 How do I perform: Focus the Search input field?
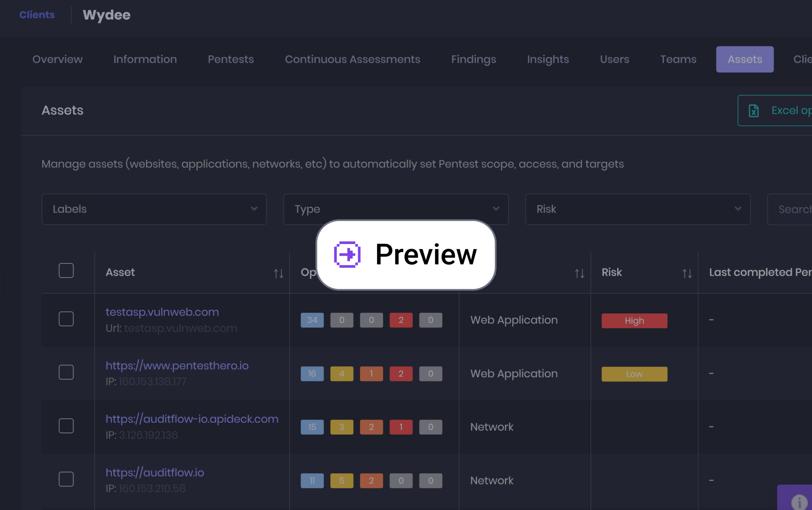(789, 209)
